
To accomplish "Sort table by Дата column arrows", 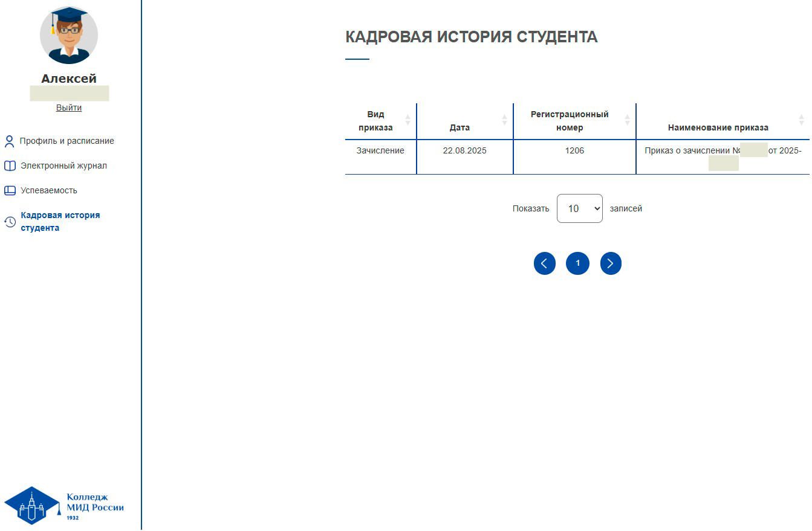I will pyautogui.click(x=504, y=120).
